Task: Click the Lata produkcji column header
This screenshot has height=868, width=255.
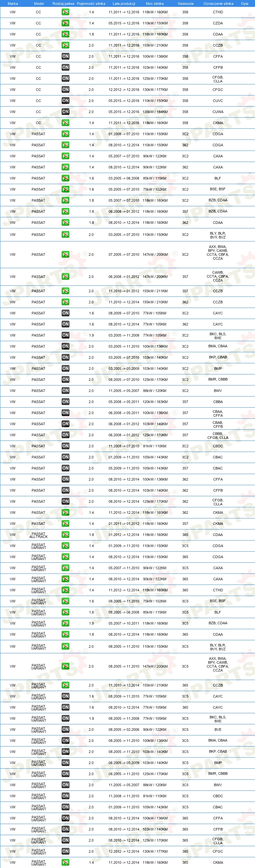Action: coord(124,4)
